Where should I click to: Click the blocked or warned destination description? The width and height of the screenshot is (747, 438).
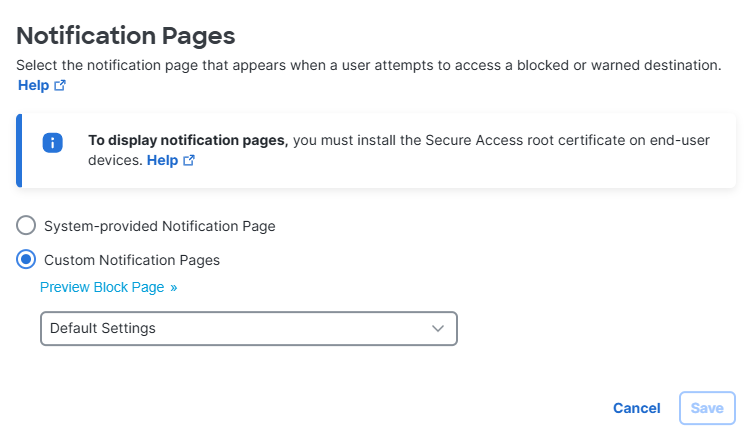pos(369,65)
